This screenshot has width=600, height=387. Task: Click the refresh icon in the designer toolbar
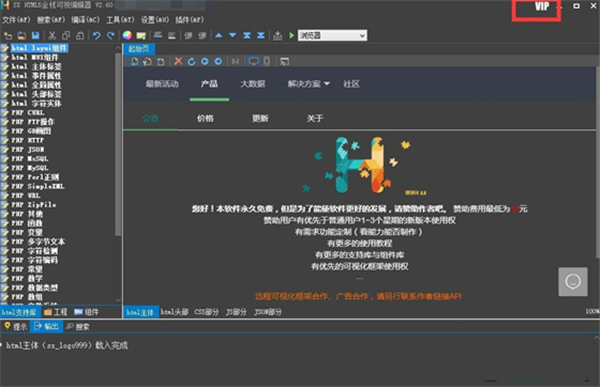coord(191,61)
